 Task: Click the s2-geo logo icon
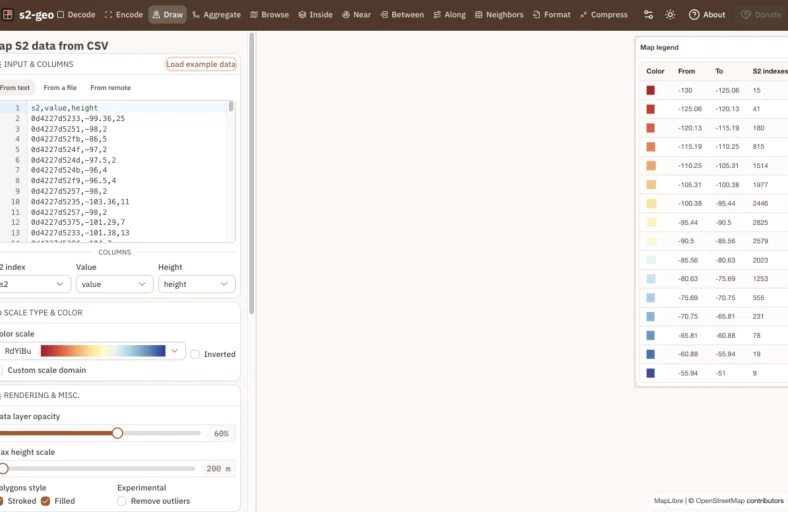pyautogui.click(x=8, y=15)
